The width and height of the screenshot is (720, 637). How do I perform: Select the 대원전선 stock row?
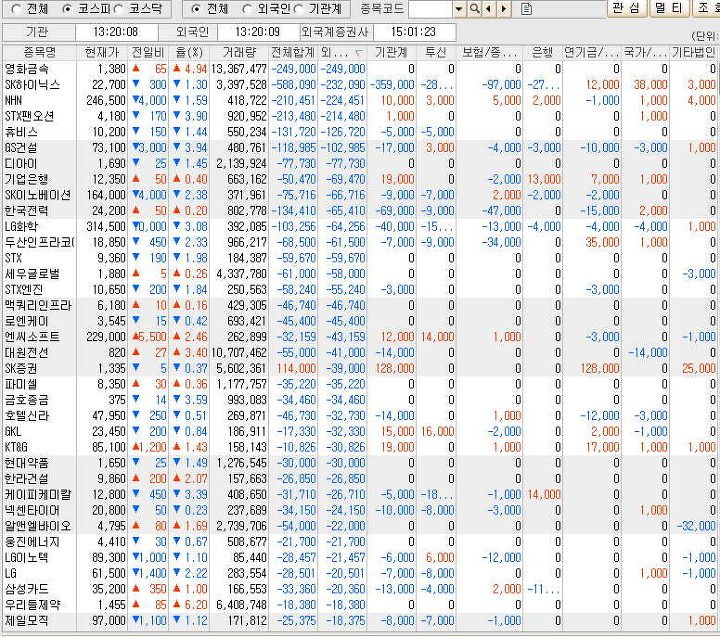360,353
